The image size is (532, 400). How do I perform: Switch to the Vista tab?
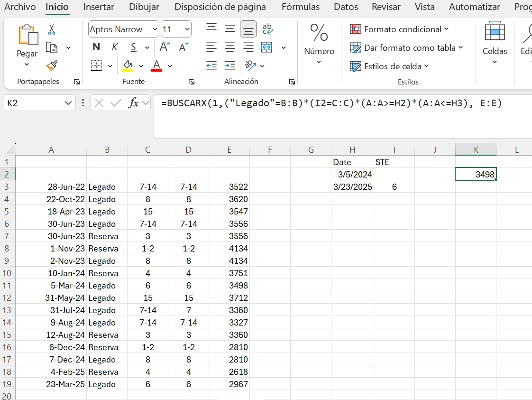[x=424, y=7]
